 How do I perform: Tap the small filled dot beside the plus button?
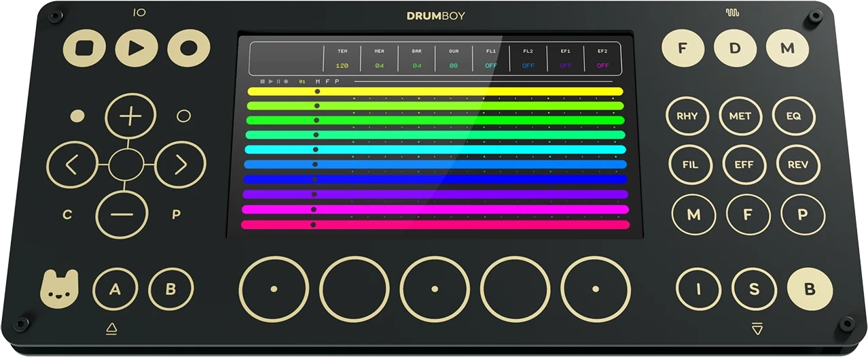(x=78, y=116)
